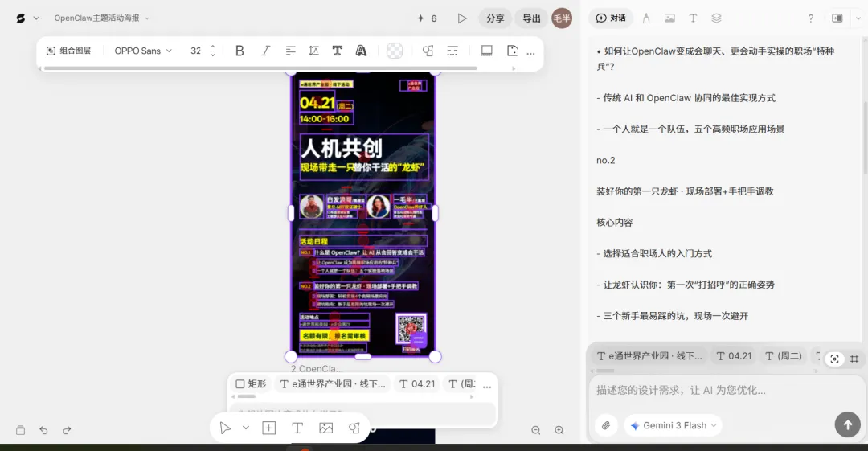Screen dimensions: 868x451
Task: Click the focus selection target icon
Action: click(x=834, y=359)
